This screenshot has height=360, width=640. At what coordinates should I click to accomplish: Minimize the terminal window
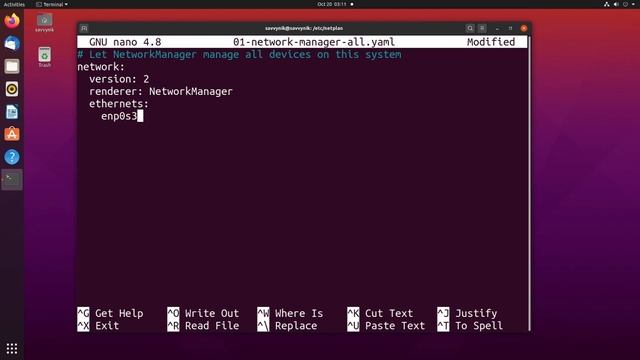497,29
